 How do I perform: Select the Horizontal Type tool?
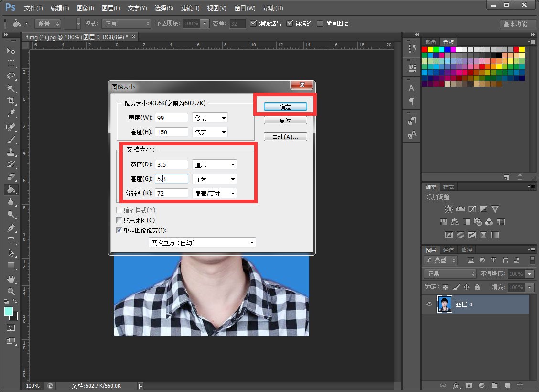pyautogui.click(x=11, y=240)
